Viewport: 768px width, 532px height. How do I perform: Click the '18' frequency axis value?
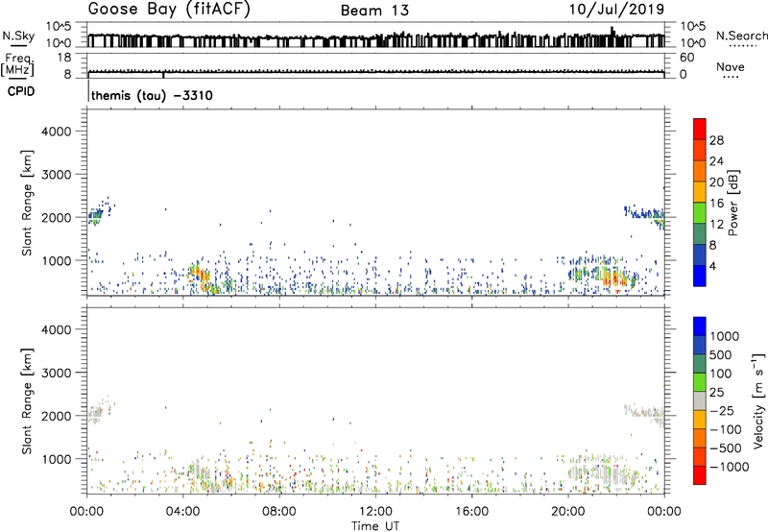tap(64, 58)
